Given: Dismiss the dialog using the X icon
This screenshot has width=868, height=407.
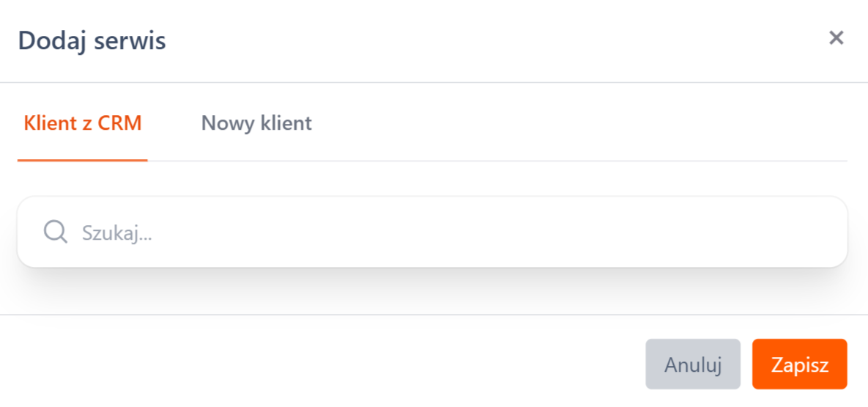Looking at the screenshot, I should point(836,38).
